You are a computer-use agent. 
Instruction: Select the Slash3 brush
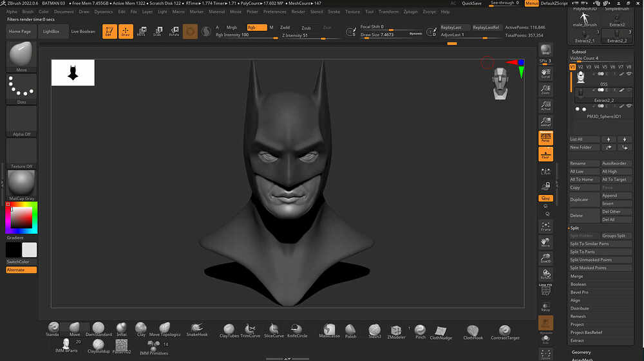click(375, 331)
